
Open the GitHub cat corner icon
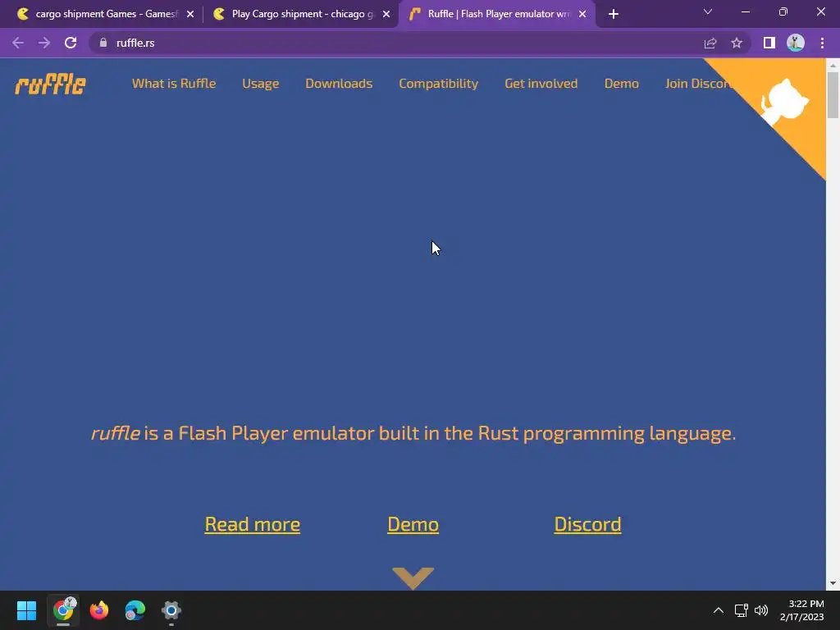pyautogui.click(x=783, y=102)
